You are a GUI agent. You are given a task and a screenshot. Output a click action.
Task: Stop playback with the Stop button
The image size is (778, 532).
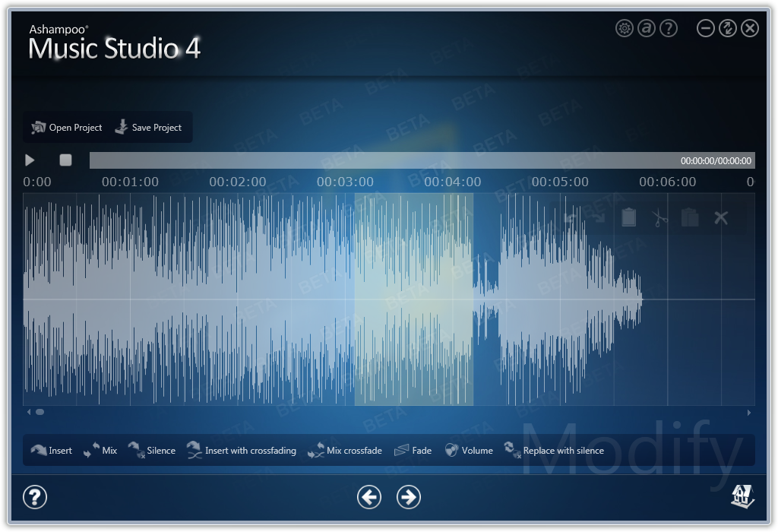click(65, 160)
